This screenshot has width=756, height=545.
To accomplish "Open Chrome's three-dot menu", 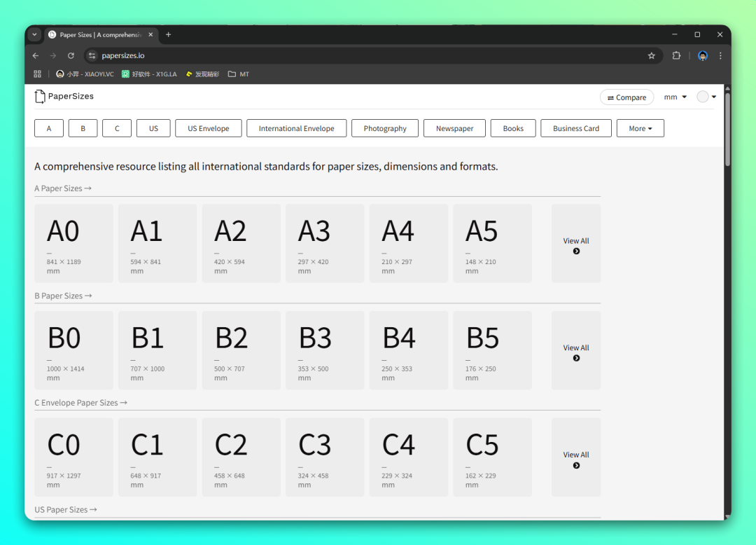I will pos(720,56).
